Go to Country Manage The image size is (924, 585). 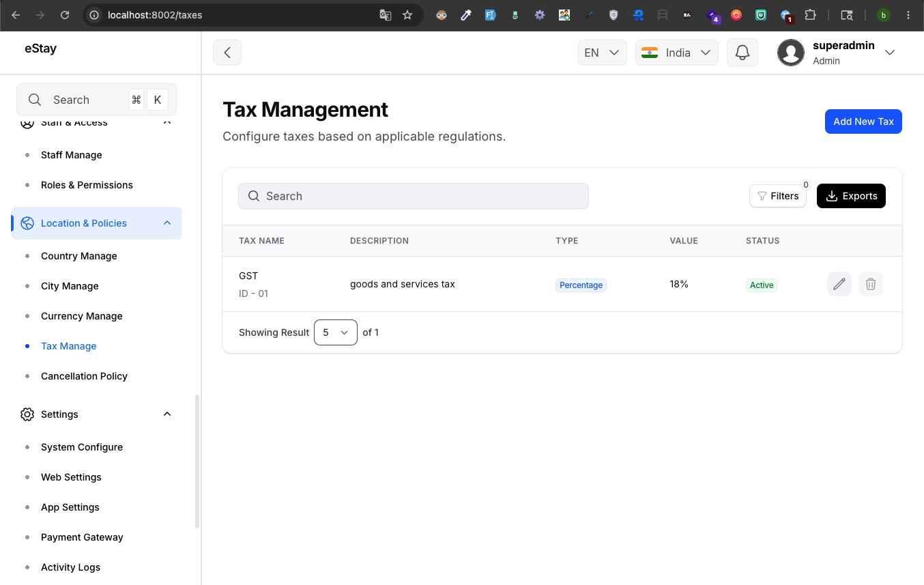pos(79,256)
